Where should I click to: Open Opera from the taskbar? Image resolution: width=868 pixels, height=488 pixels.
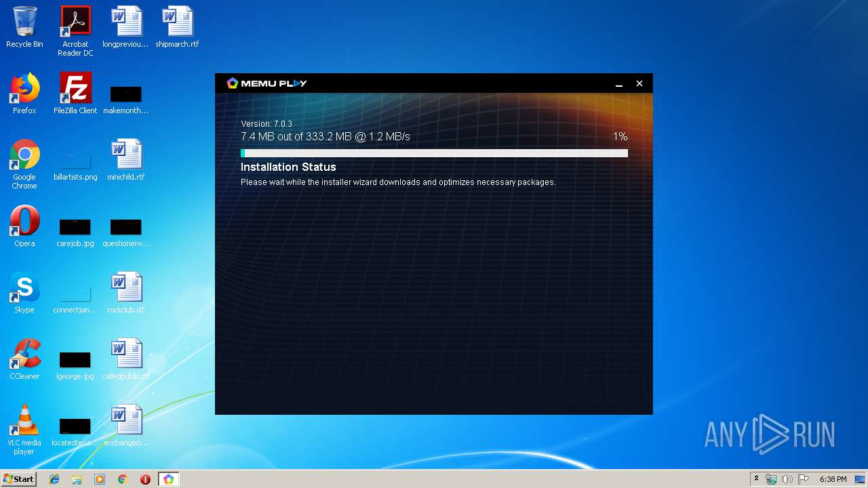click(x=145, y=479)
